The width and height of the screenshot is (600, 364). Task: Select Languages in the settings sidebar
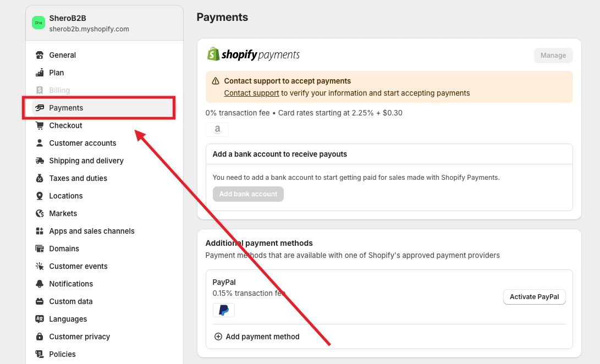(67, 319)
